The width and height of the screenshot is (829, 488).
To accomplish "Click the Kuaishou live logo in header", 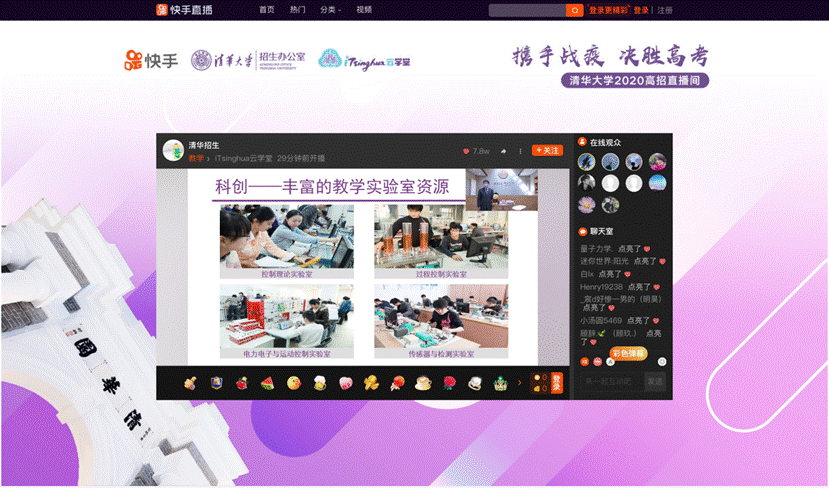I will (184, 9).
